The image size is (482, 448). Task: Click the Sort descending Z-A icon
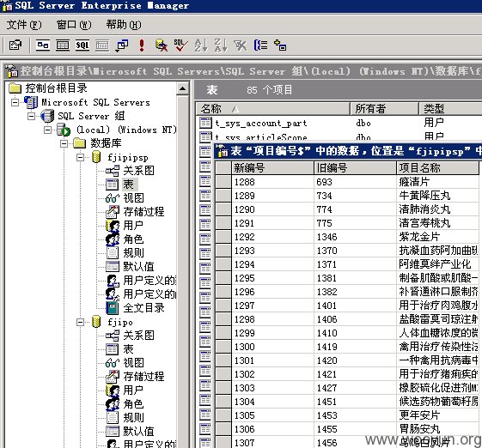click(x=221, y=45)
